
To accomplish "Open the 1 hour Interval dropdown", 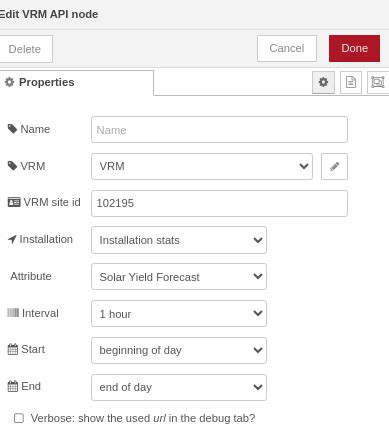I will 179,313.
